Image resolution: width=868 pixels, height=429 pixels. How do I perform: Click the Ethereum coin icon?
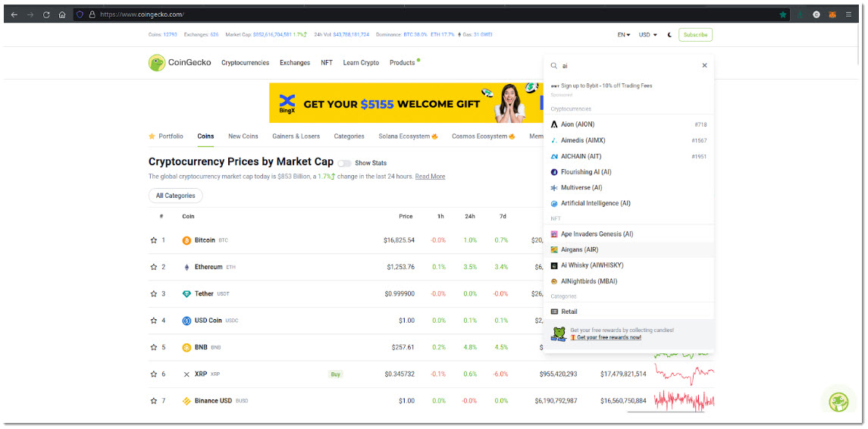(x=186, y=267)
